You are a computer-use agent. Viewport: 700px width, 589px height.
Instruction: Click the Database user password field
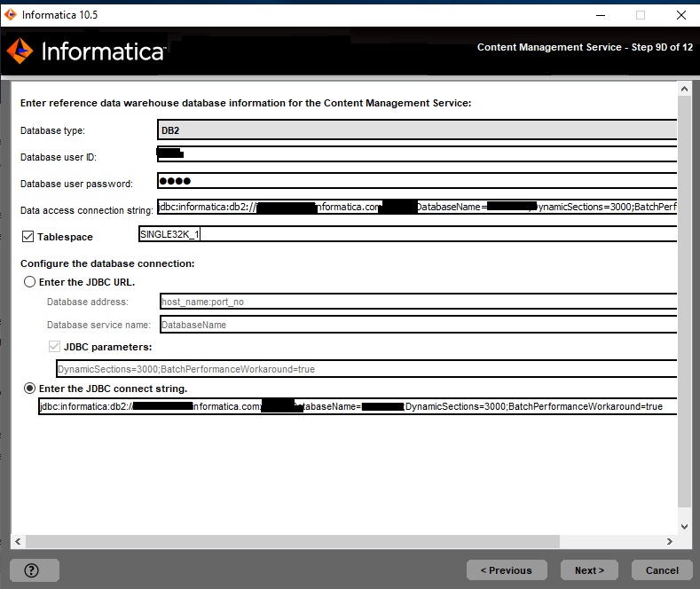click(x=417, y=181)
